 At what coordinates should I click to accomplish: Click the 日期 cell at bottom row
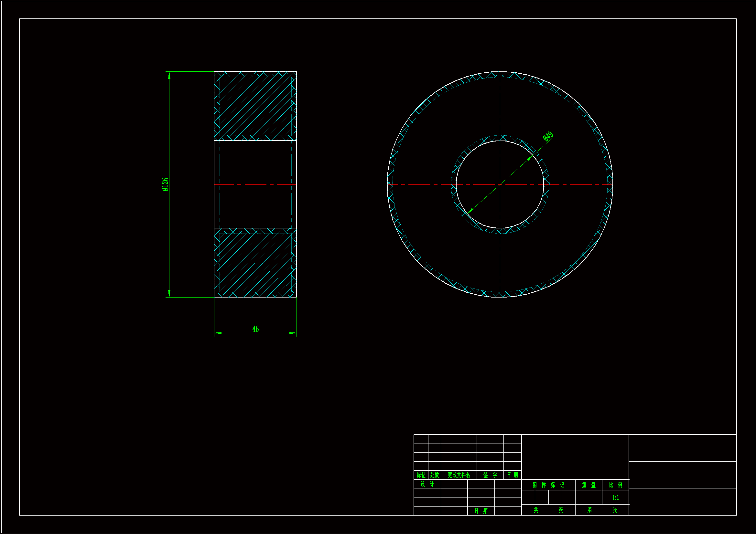pyautogui.click(x=481, y=511)
